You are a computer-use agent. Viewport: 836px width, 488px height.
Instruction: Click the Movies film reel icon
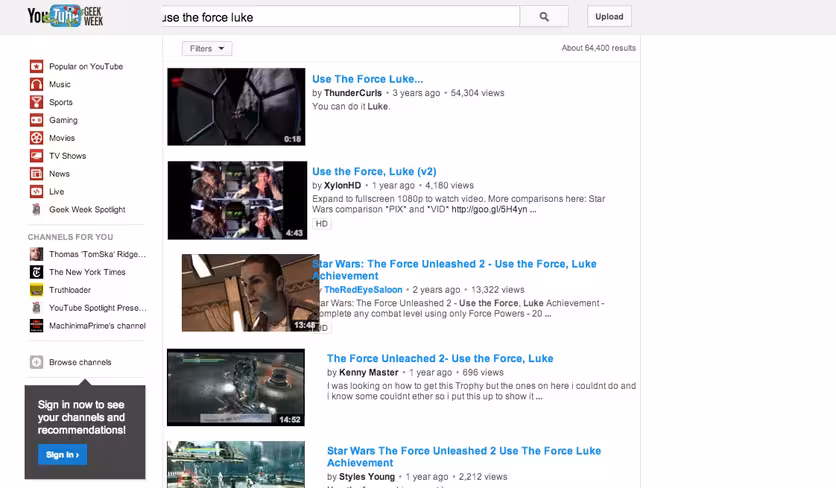36,138
